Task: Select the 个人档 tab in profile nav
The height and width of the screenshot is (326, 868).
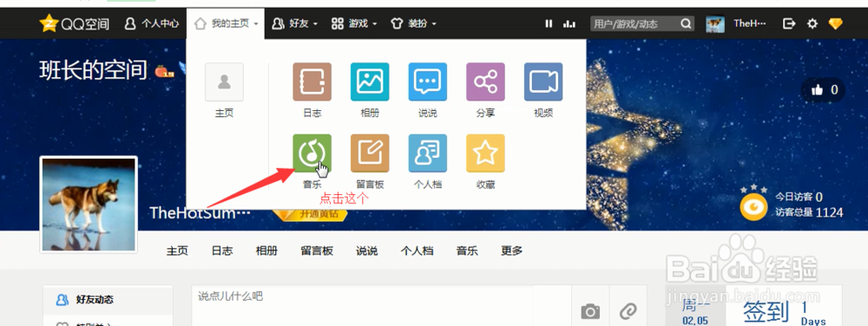Action: click(x=417, y=251)
